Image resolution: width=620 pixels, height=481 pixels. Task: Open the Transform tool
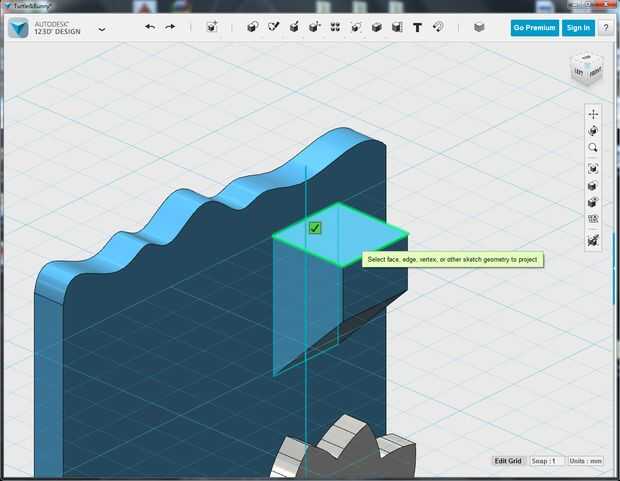212,27
